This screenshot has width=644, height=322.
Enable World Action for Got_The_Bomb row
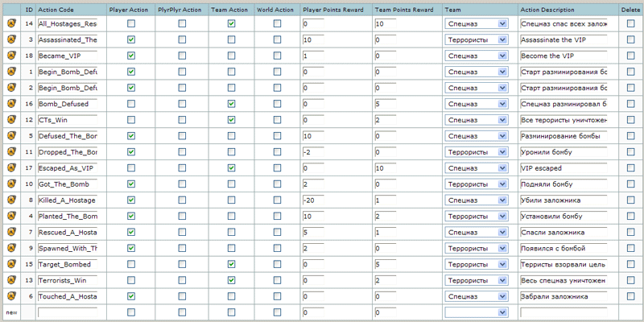[277, 184]
